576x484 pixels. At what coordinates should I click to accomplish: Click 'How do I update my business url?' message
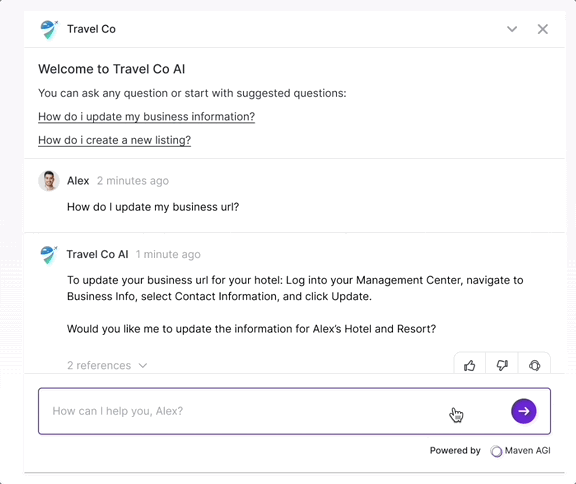coord(153,207)
